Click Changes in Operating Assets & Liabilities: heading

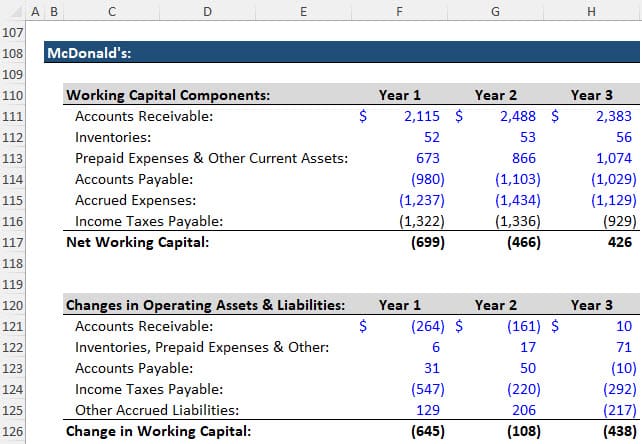tap(206, 305)
